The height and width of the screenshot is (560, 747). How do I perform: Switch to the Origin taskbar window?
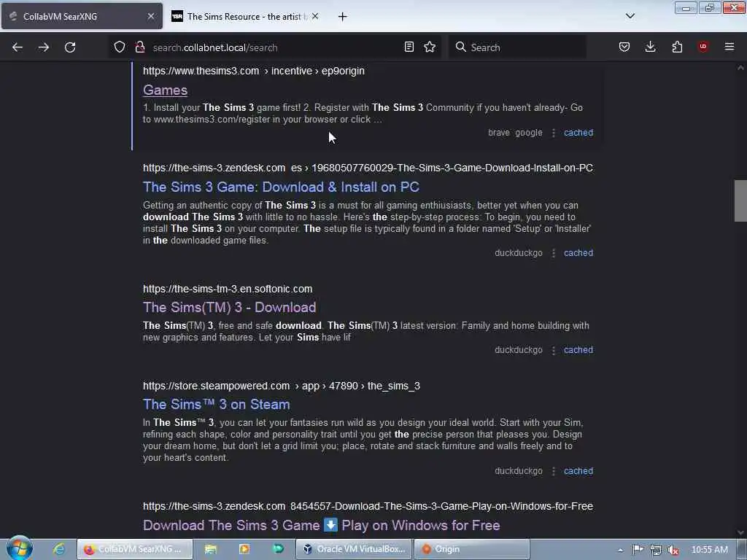(x=472, y=549)
